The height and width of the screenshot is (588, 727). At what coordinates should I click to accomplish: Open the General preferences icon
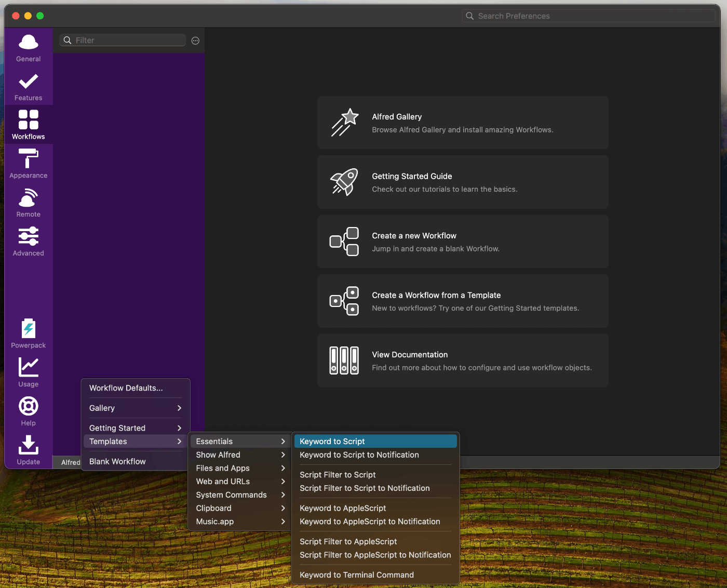coord(29,43)
